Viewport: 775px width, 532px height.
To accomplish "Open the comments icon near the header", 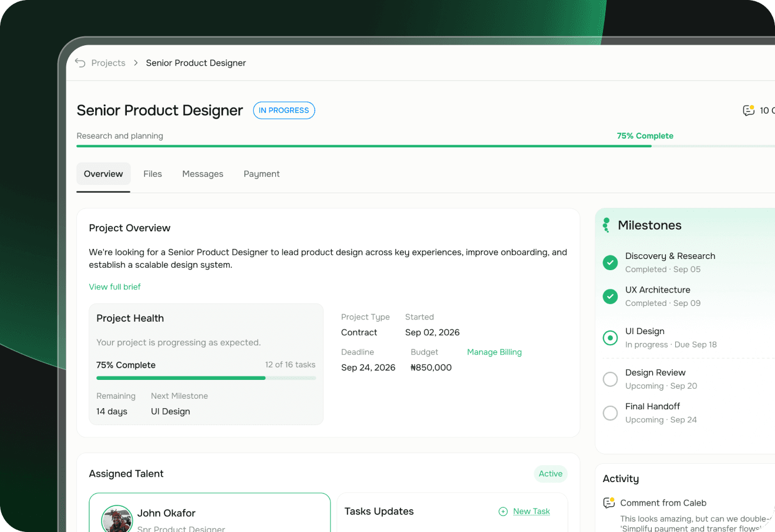I will click(x=749, y=110).
